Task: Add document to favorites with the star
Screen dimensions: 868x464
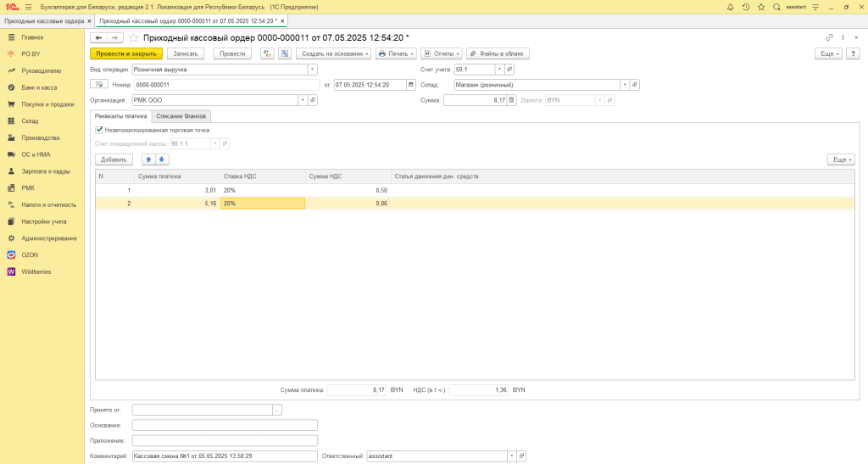Action: point(133,37)
